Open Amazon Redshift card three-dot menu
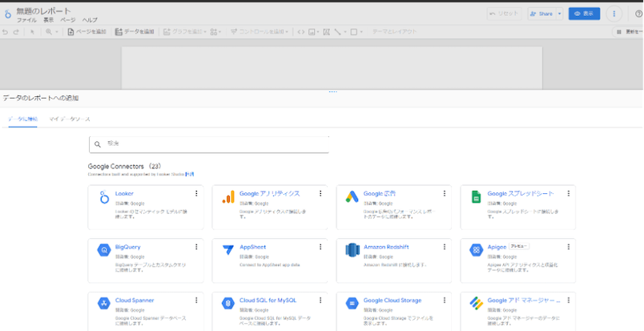This screenshot has height=331, width=644. pyautogui.click(x=445, y=247)
